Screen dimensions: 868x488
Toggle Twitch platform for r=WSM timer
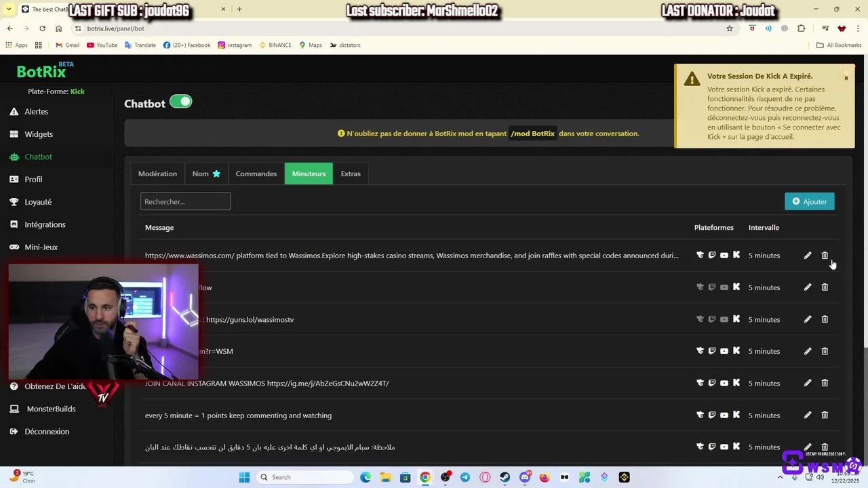click(712, 350)
